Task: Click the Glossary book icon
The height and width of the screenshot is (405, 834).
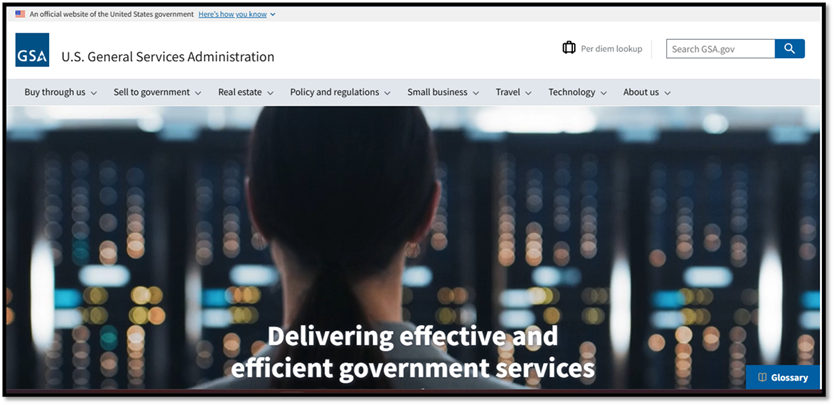Action: (x=762, y=377)
